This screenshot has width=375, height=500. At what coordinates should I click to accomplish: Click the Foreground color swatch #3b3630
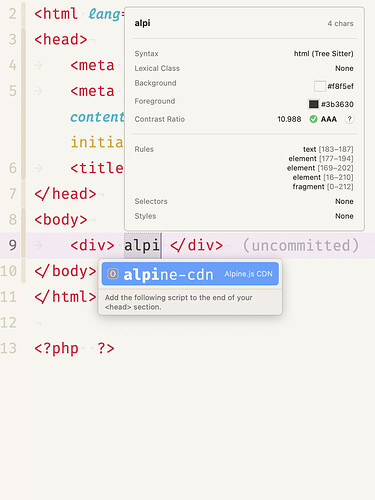pyautogui.click(x=313, y=104)
